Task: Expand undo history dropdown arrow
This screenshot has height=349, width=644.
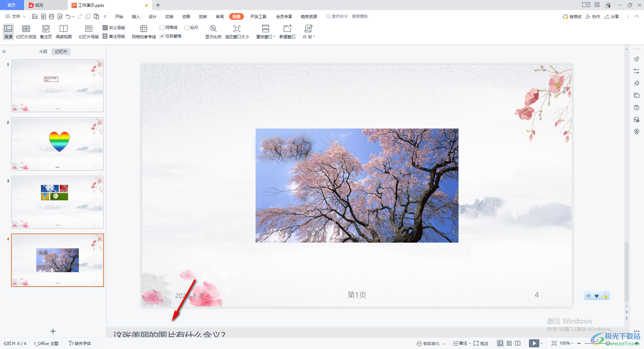Action: [73, 16]
